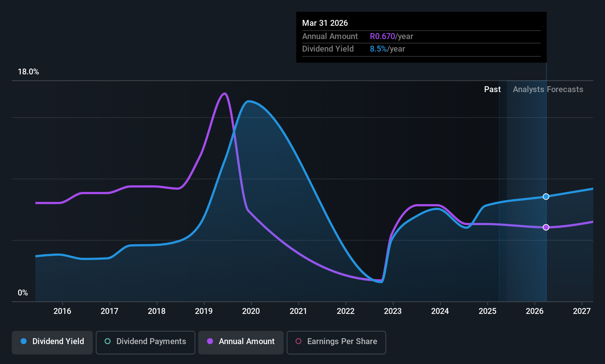Click the Analysts Forecasts label
The image size is (605, 364).
point(548,90)
